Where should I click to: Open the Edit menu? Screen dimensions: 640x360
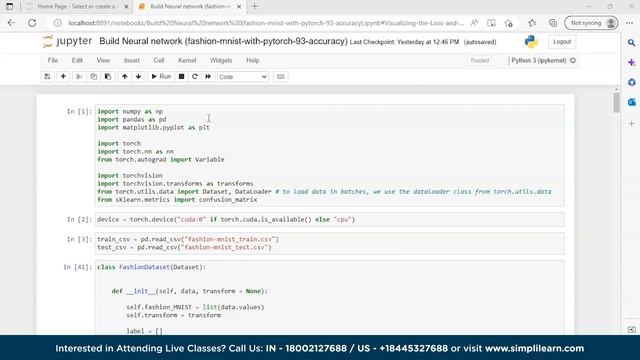click(77, 60)
